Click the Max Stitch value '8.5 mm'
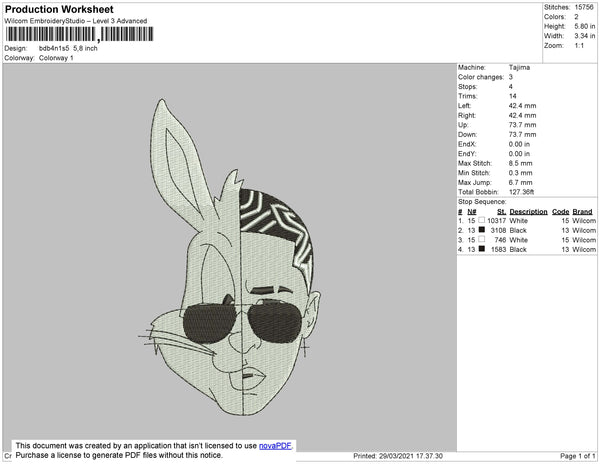Viewport: 600px width, 464px height. [520, 163]
